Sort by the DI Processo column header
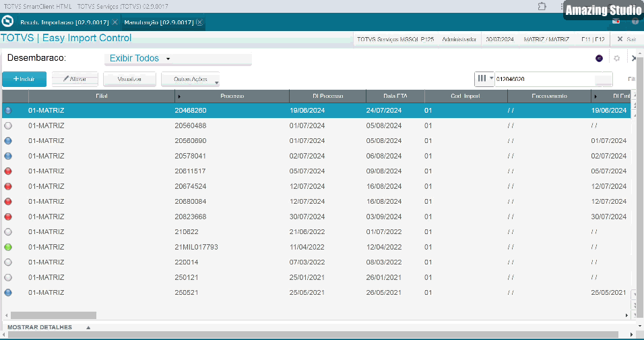 [x=328, y=96]
